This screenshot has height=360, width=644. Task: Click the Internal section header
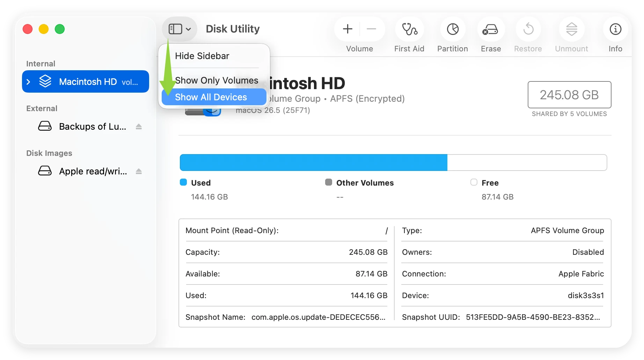[41, 64]
